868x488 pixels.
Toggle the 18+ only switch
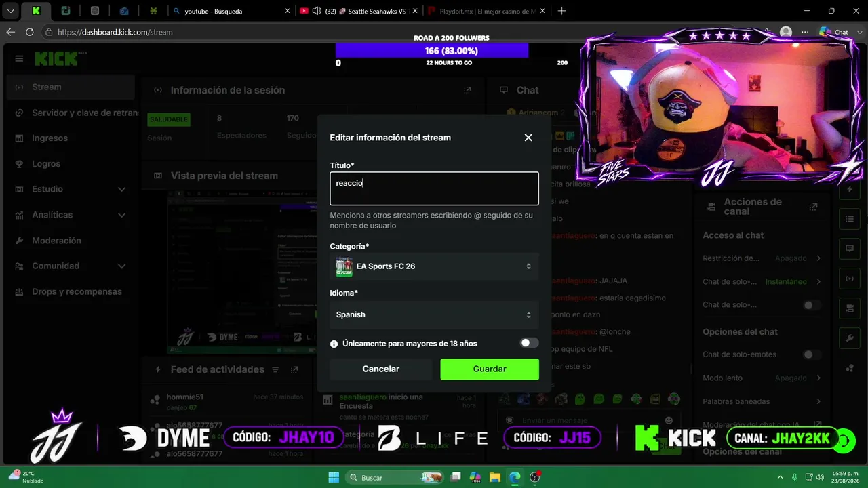click(529, 343)
